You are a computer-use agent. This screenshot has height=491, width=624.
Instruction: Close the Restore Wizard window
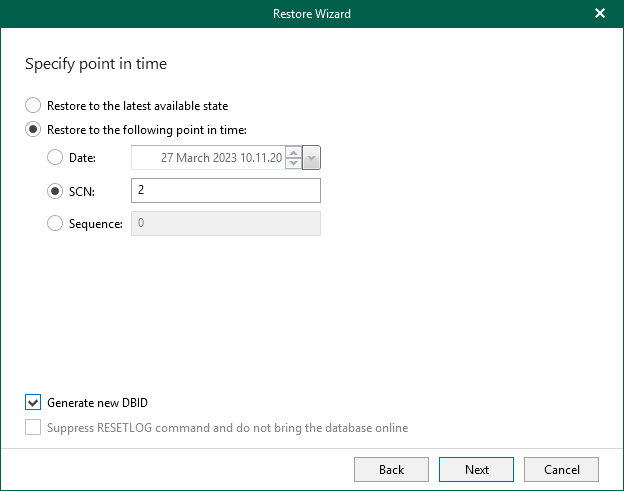click(600, 14)
